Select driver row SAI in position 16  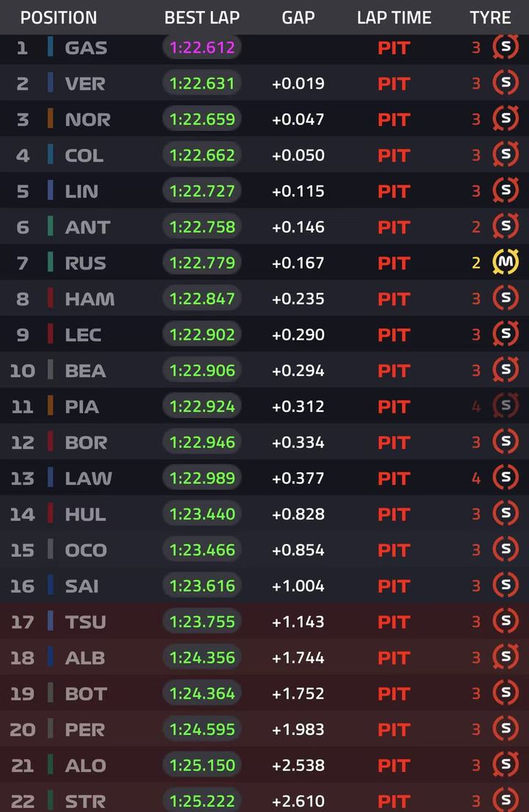pyautogui.click(x=264, y=586)
